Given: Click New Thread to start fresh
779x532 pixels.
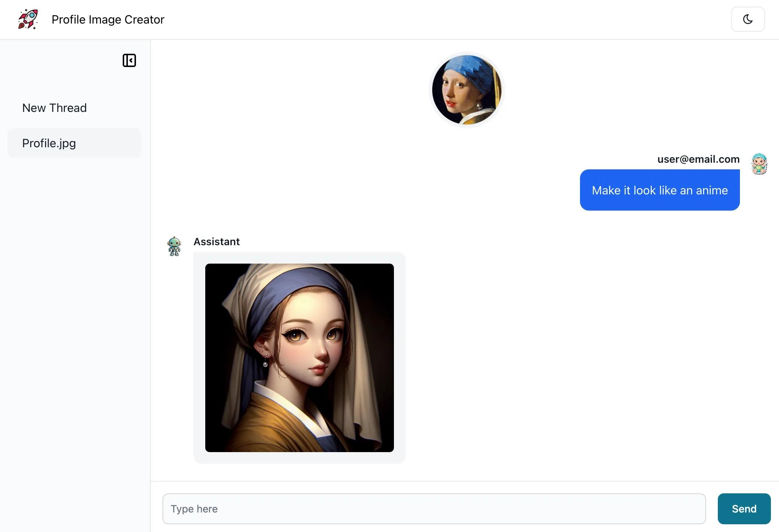Looking at the screenshot, I should (x=54, y=108).
